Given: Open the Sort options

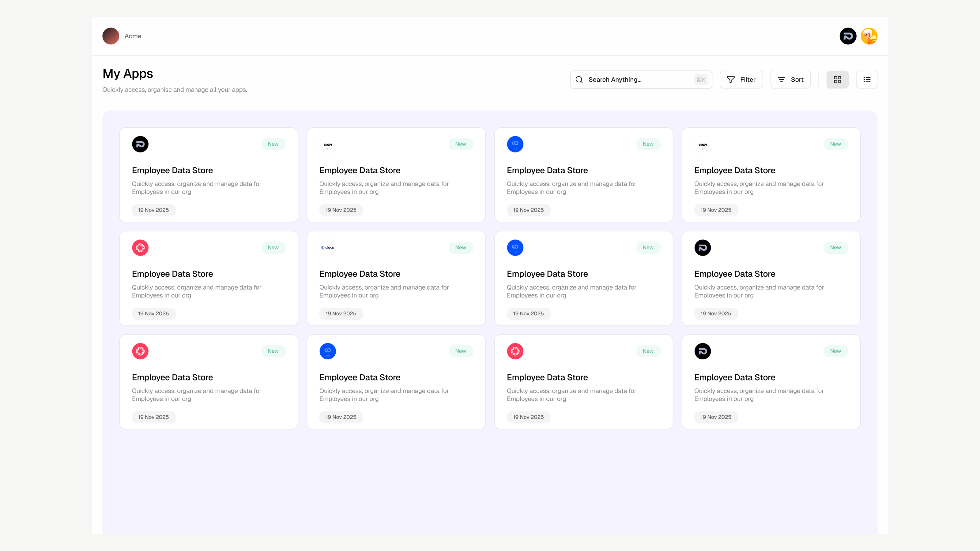Looking at the screenshot, I should coord(790,80).
